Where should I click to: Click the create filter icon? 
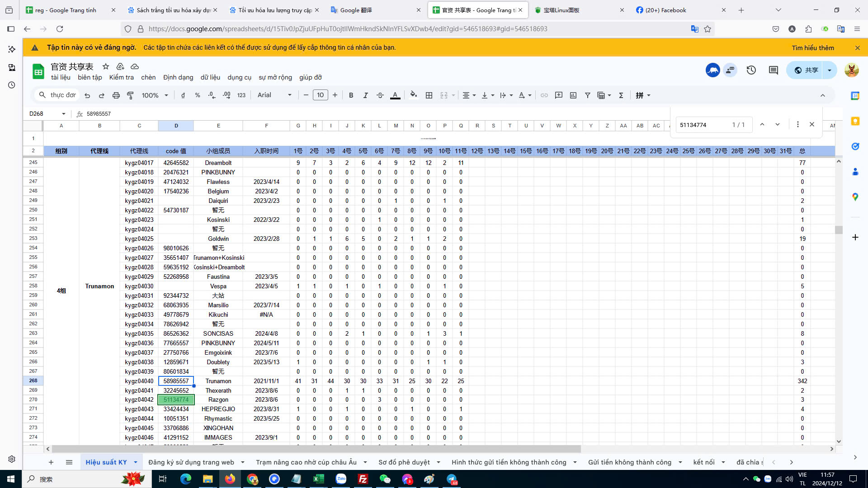pyautogui.click(x=587, y=95)
